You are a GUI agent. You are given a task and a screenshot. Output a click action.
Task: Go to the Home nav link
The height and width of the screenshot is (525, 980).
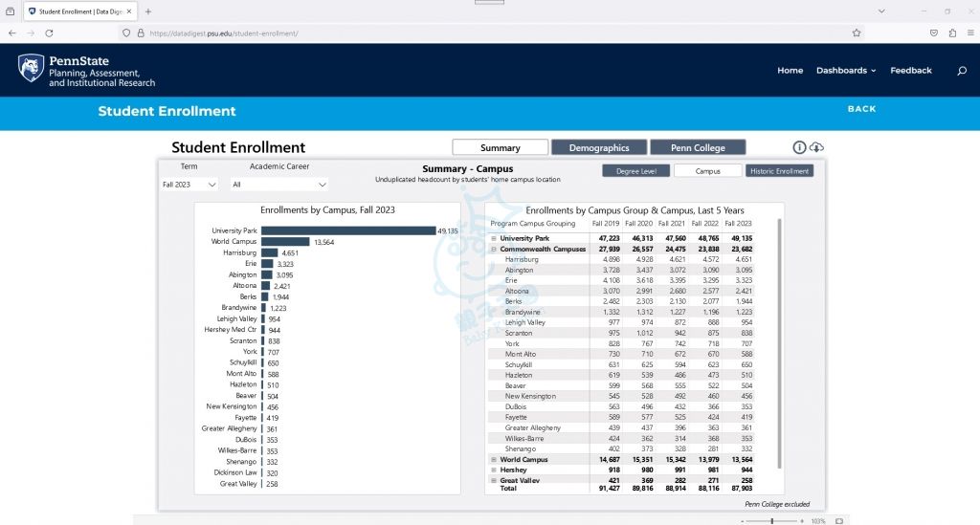point(790,71)
